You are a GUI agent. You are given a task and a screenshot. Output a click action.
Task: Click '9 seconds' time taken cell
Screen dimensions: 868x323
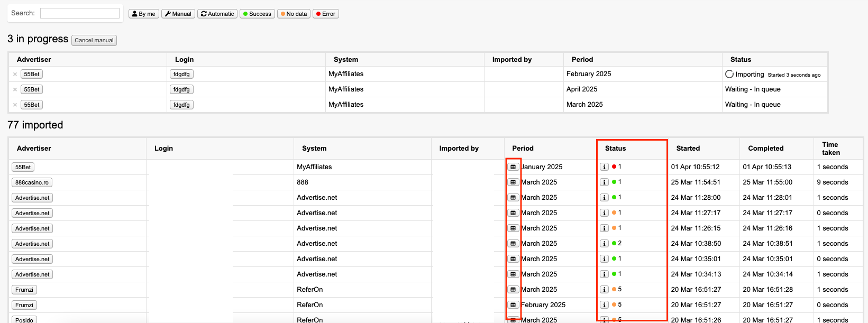point(832,182)
